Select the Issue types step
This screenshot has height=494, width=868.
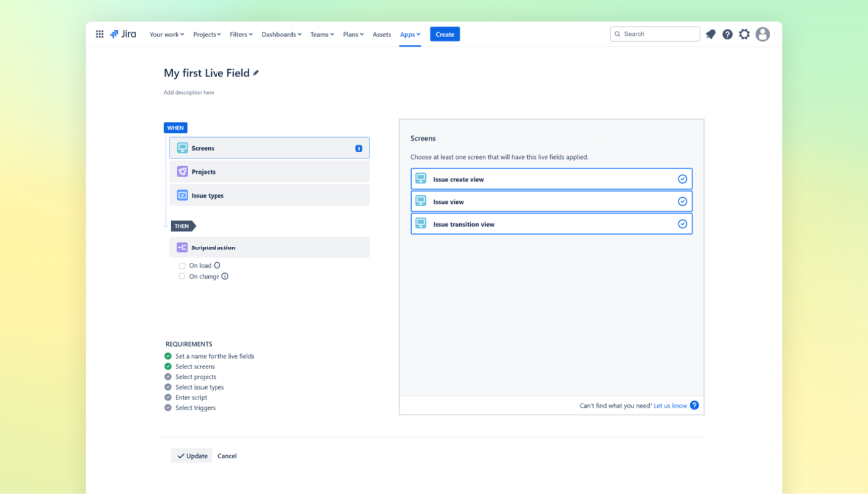(x=269, y=196)
